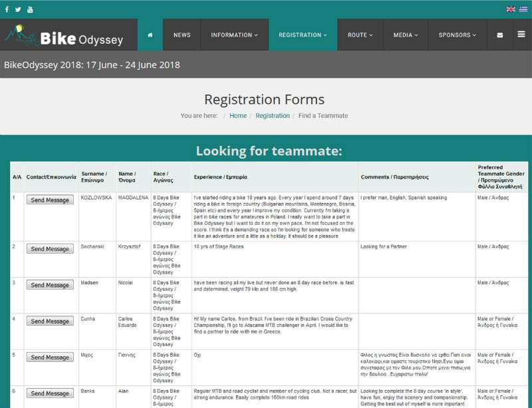Click the 'Preferred Teammate Gender' column header

(501, 177)
